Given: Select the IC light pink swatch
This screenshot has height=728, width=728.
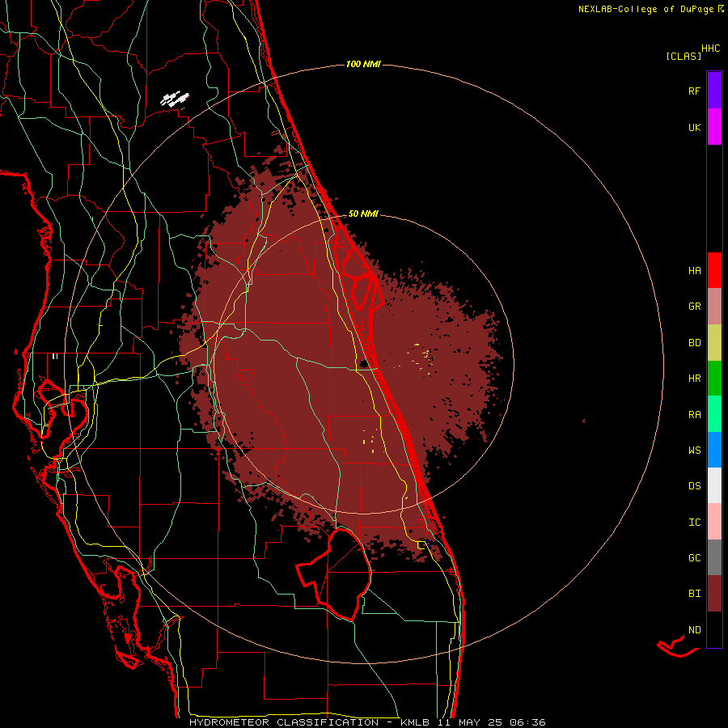Looking at the screenshot, I should (714, 522).
